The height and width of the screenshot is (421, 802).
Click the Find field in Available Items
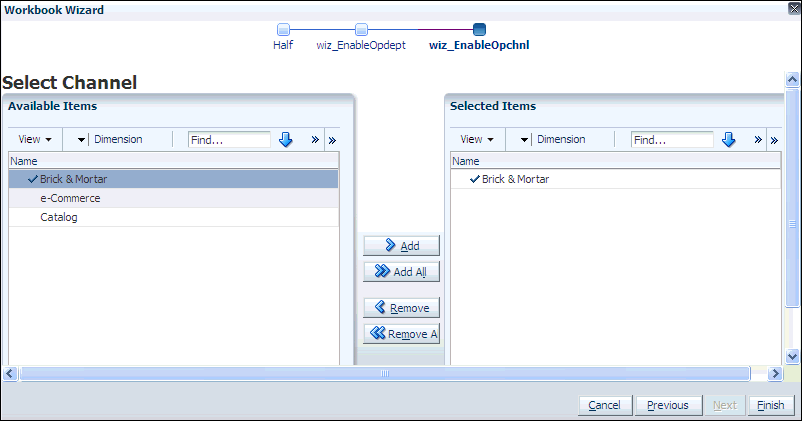(x=229, y=140)
